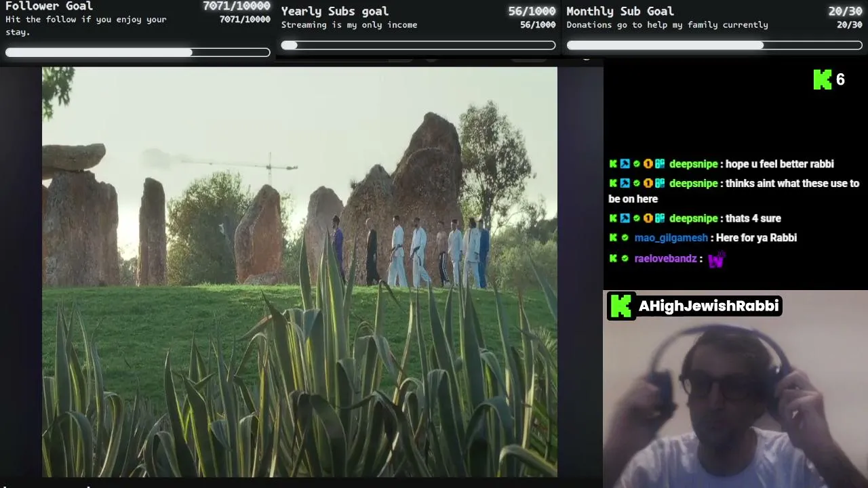Click Kick badge beside mao_gilgamesh
Image resolution: width=868 pixels, height=488 pixels.
[613, 238]
